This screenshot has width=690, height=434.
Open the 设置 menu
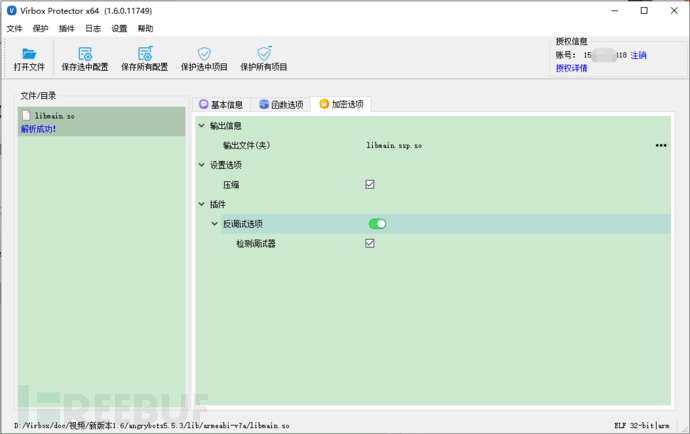pyautogui.click(x=119, y=29)
